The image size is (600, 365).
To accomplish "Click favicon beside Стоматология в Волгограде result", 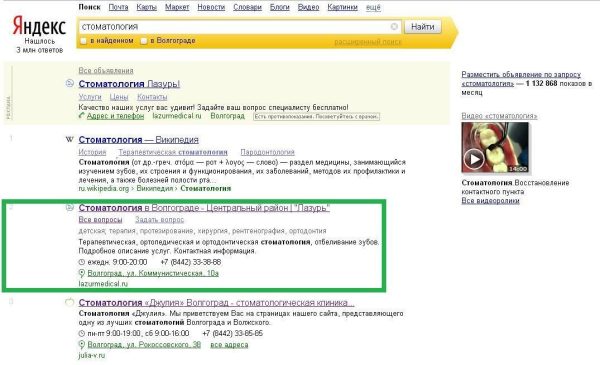I will click(70, 207).
